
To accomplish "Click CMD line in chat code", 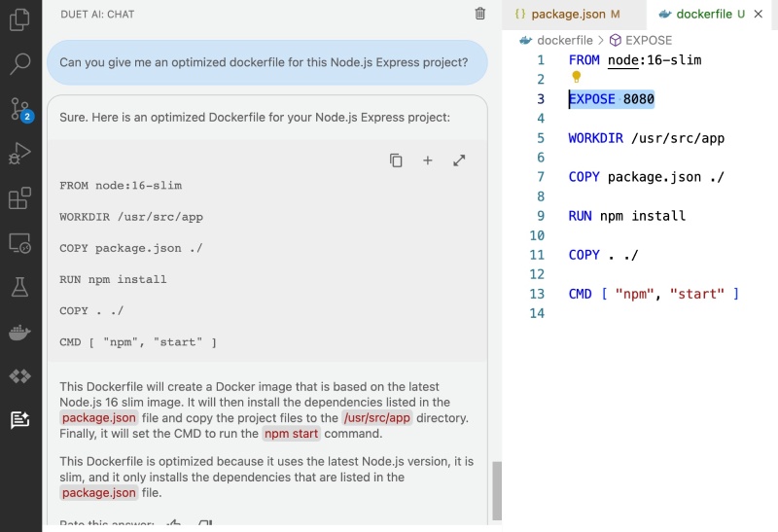I will (x=138, y=342).
